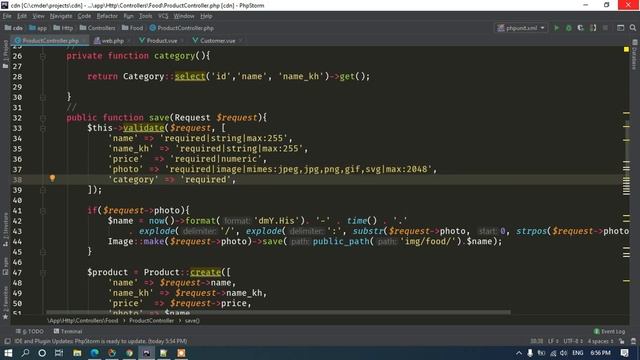Image resolution: width=640 pixels, height=360 pixels.
Task: Collapse the validate block fold at line 33
Action: pos(43,128)
